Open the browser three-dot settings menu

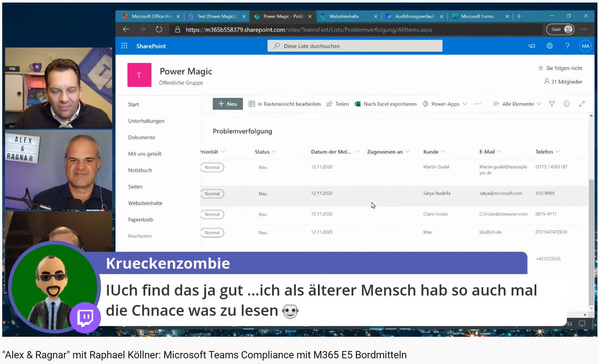[585, 29]
